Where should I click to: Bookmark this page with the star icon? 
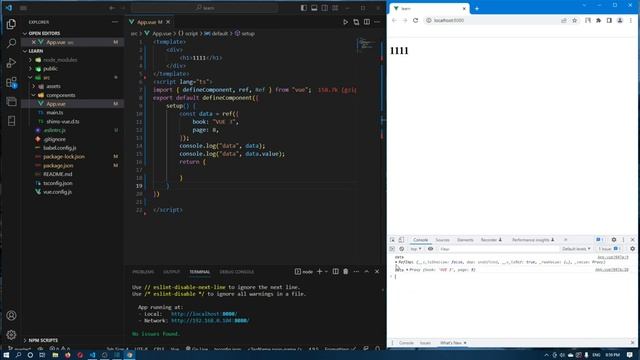point(574,20)
